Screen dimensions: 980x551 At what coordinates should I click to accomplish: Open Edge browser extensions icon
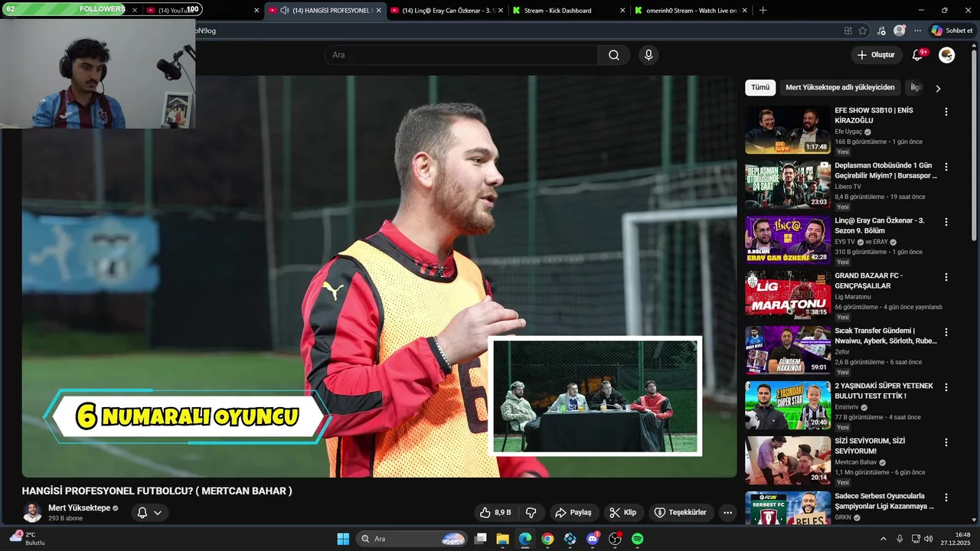848,31
